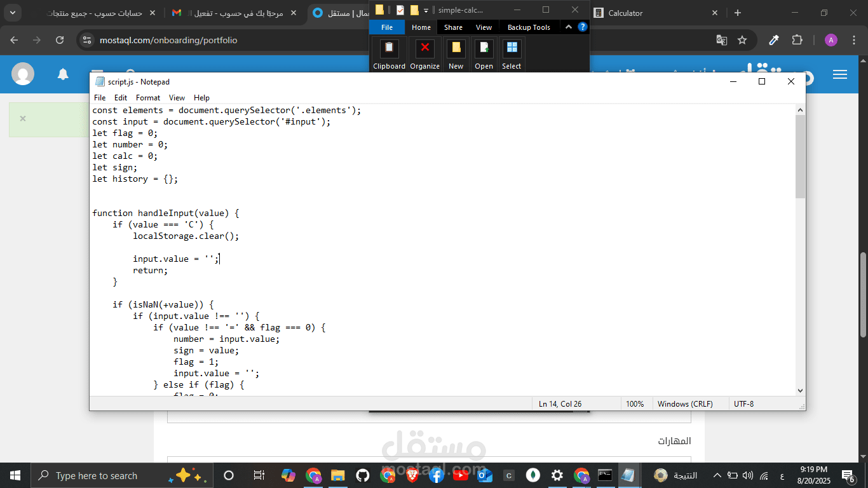Image resolution: width=868 pixels, height=488 pixels.
Task: Click the Translate page icon in Chrome
Action: point(722,40)
